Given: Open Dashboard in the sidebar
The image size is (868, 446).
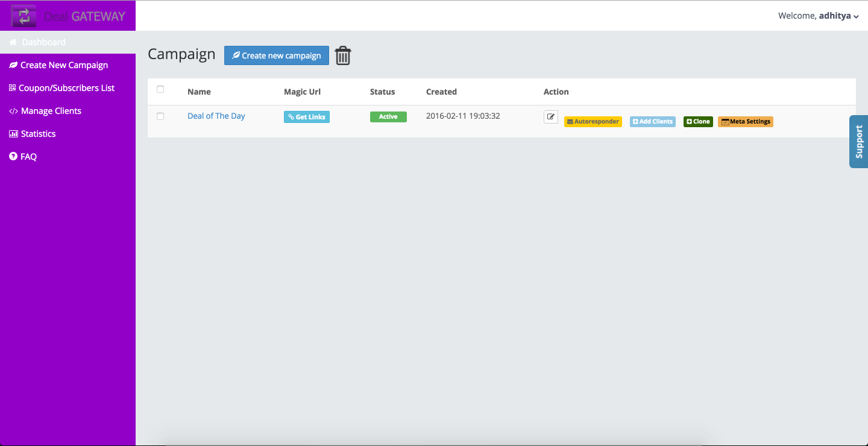Looking at the screenshot, I should 43,42.
